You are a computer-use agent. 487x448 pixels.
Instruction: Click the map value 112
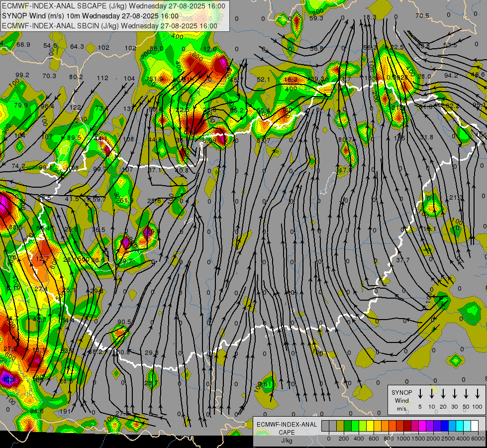coord(103,78)
